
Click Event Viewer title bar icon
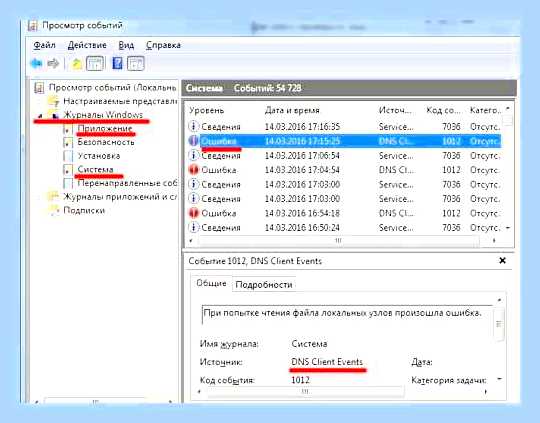click(33, 26)
